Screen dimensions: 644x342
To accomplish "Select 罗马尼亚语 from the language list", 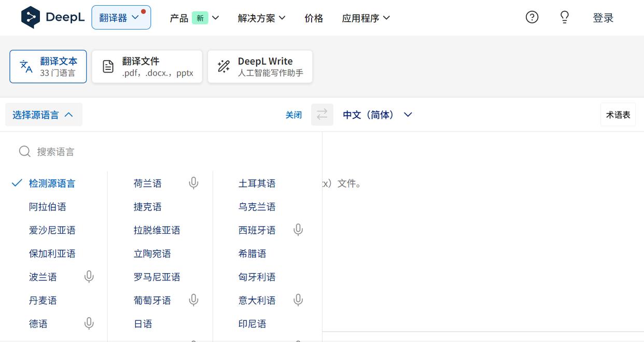I will 157,277.
